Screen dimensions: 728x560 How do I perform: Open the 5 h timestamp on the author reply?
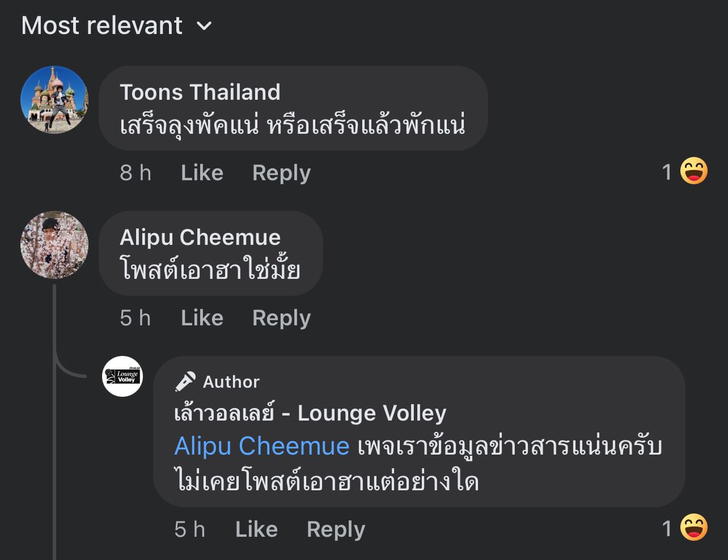click(x=189, y=529)
